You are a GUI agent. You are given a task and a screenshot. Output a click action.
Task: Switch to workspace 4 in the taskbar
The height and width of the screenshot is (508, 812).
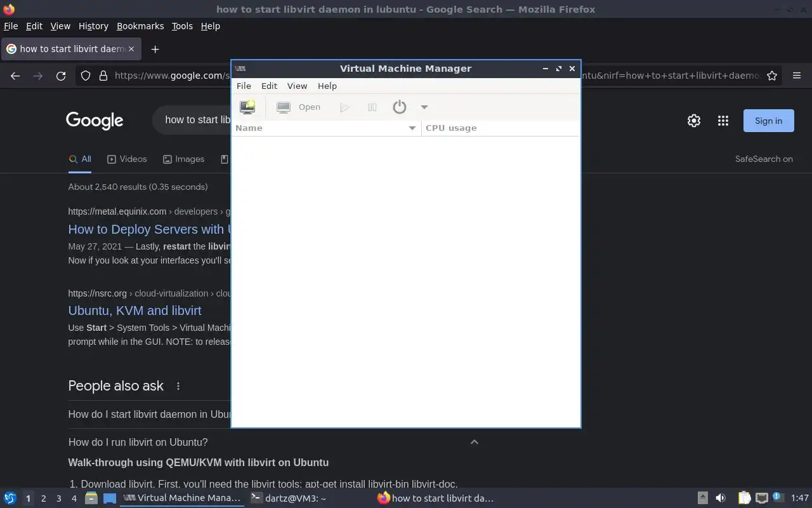pos(74,498)
